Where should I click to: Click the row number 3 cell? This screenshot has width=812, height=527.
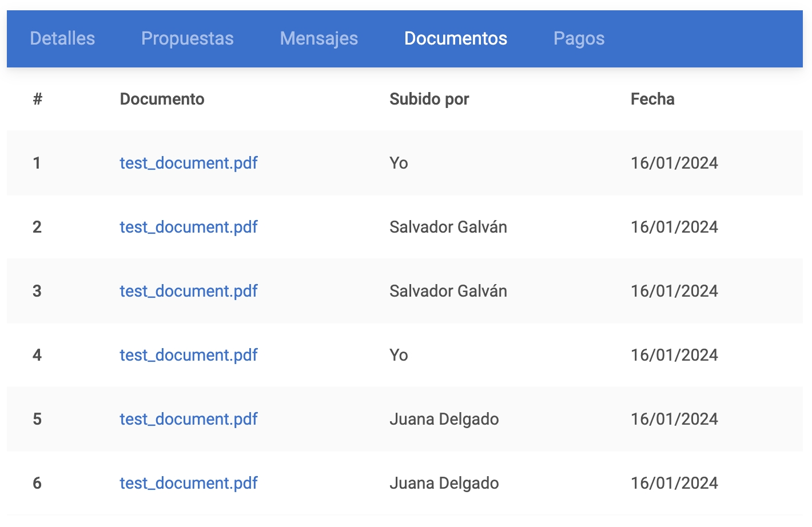click(37, 291)
